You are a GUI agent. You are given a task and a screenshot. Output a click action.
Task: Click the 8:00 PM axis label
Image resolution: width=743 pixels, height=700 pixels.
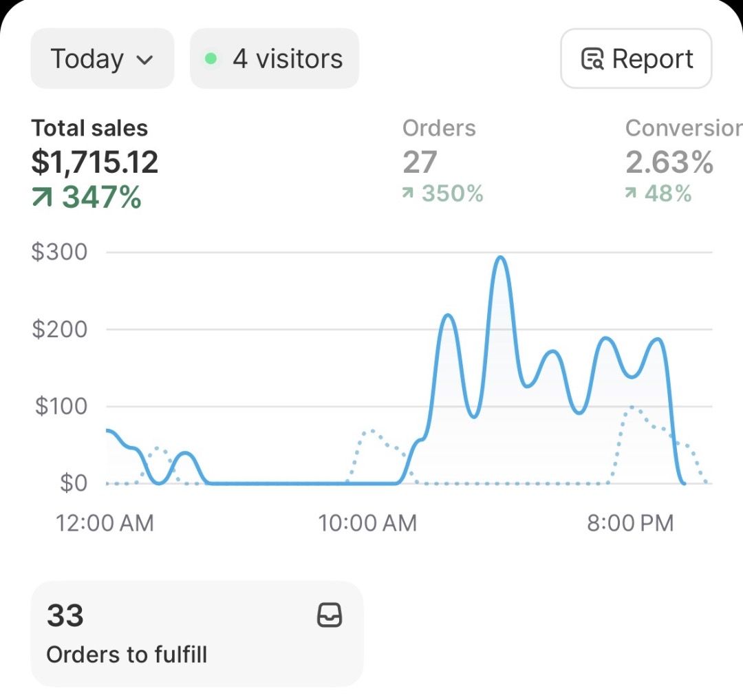630,523
